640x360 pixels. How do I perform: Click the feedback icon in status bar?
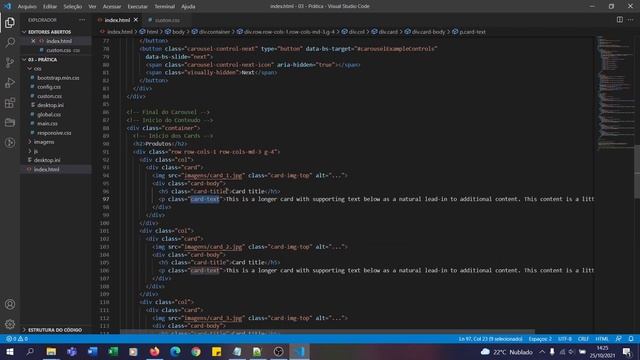619,339
